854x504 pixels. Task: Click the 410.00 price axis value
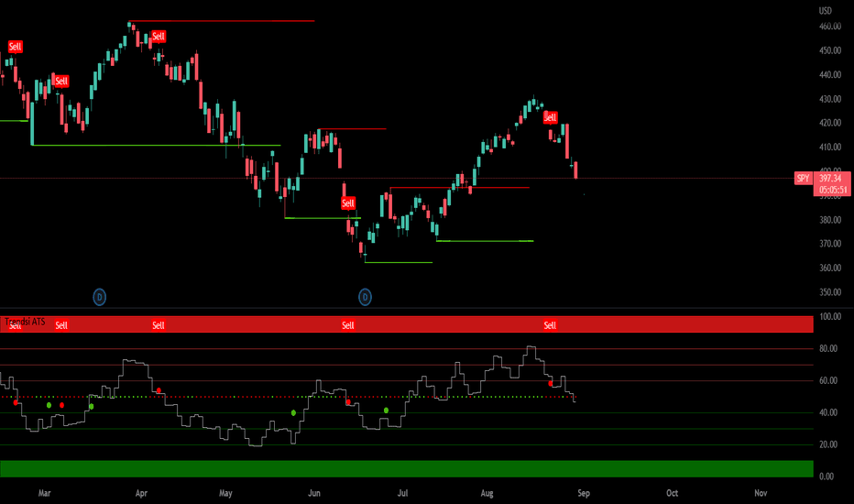click(830, 148)
